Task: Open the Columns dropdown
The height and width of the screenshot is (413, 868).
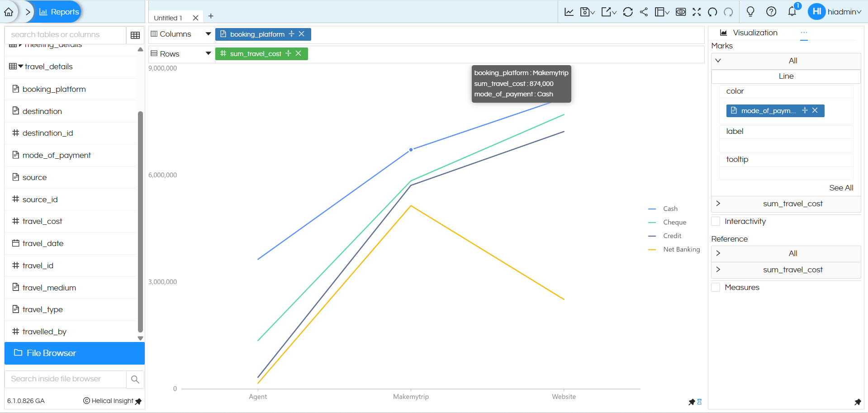Action: (x=208, y=33)
